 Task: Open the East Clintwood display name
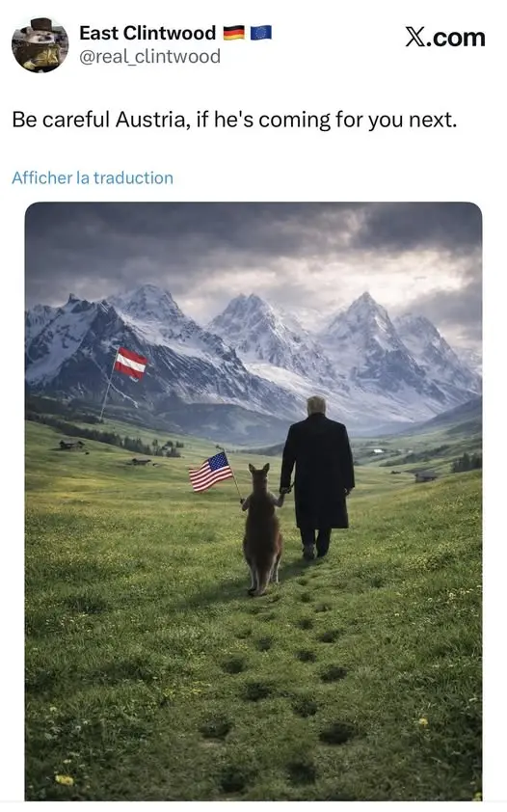click(147, 33)
